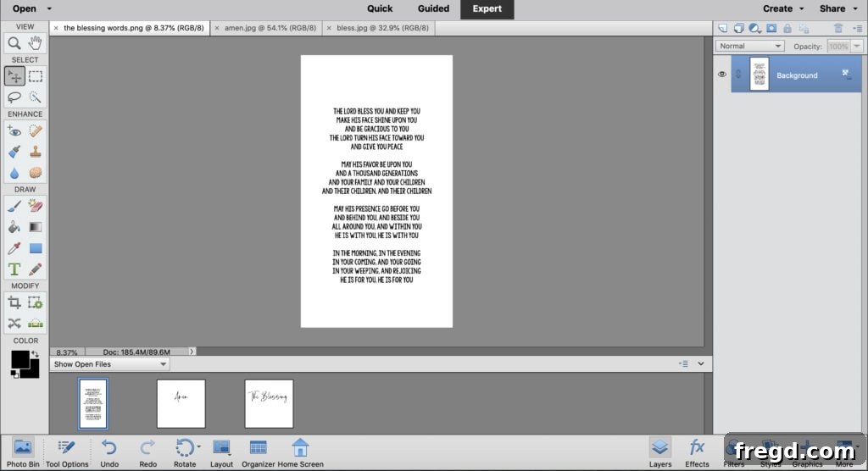Select the Move tool
This screenshot has height=471, width=868.
[14, 76]
